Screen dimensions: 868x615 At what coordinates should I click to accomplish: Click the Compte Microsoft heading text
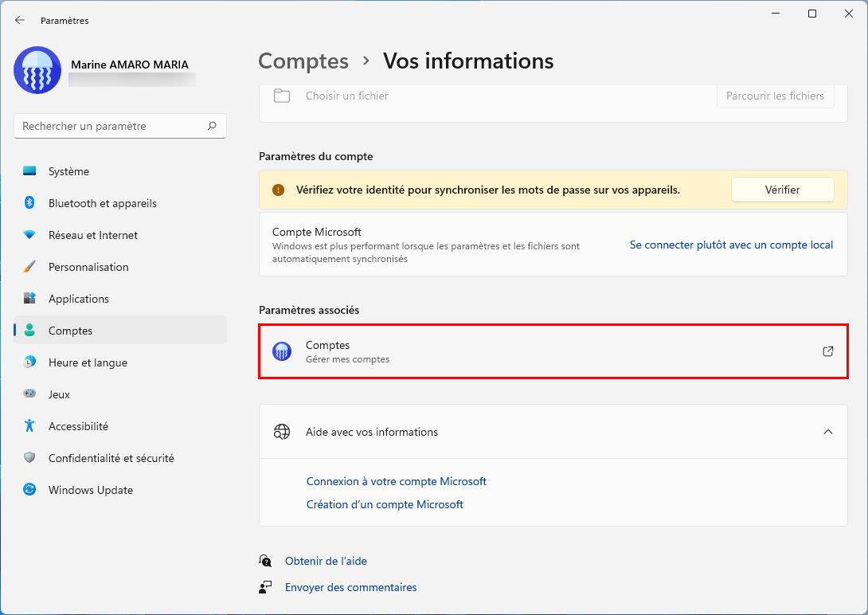tap(317, 232)
